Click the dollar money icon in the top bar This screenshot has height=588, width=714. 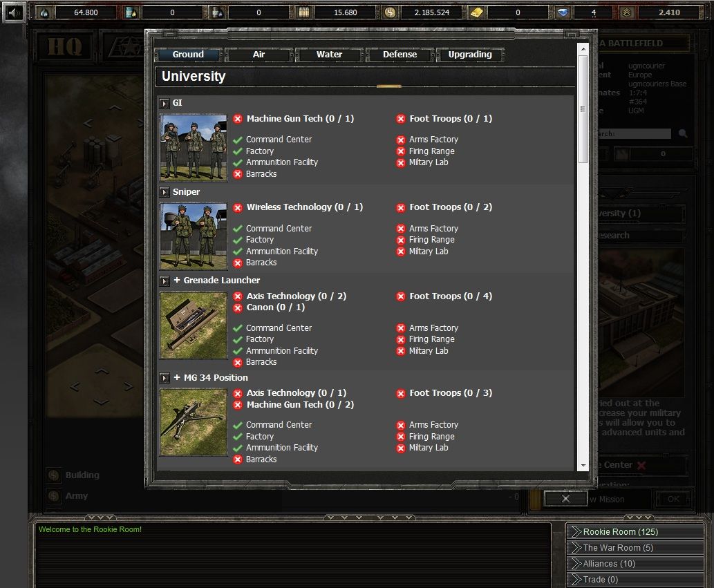click(390, 12)
